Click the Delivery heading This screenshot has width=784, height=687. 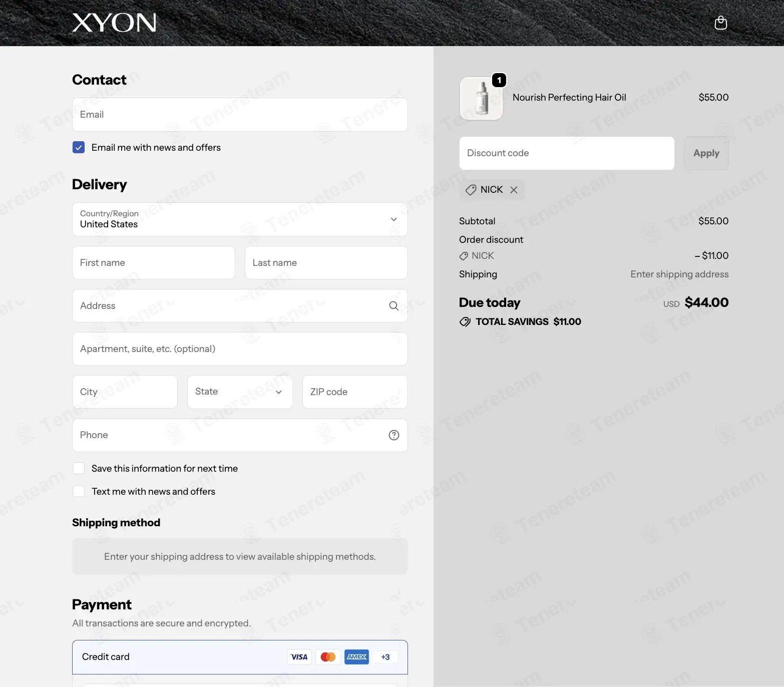(100, 185)
